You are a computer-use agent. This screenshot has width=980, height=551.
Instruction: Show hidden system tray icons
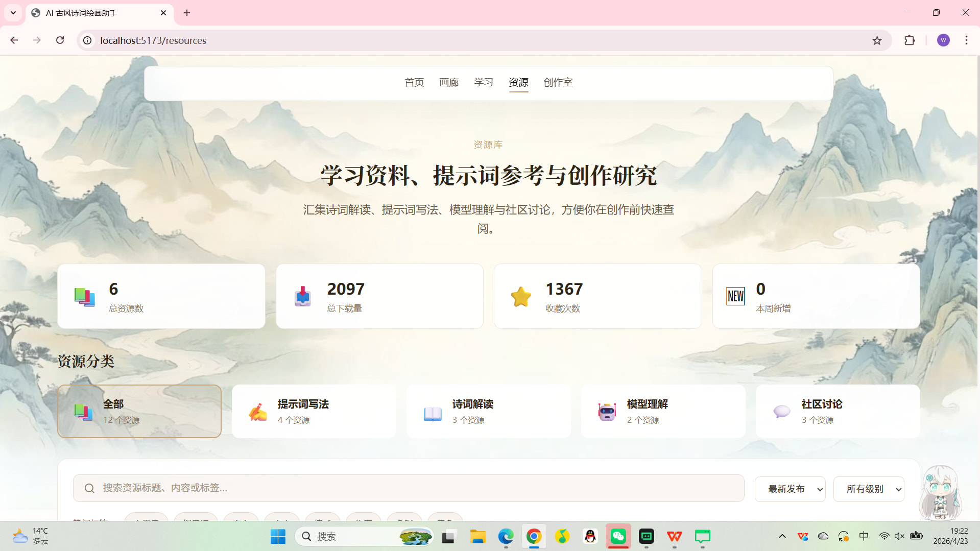[x=782, y=536]
